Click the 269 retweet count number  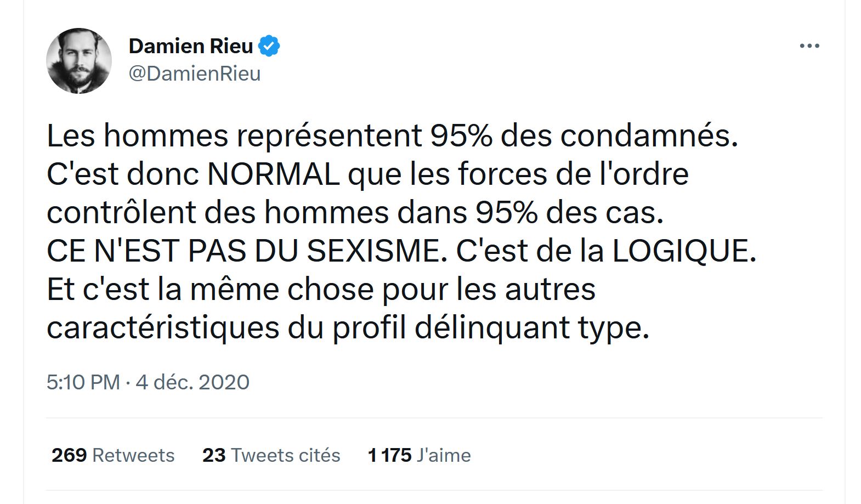(69, 455)
